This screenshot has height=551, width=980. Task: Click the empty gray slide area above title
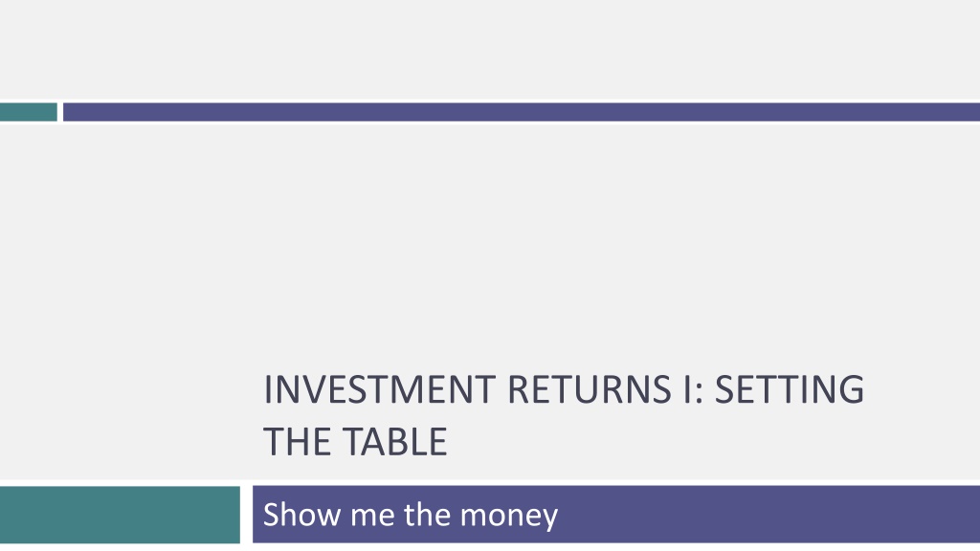[x=490, y=244]
